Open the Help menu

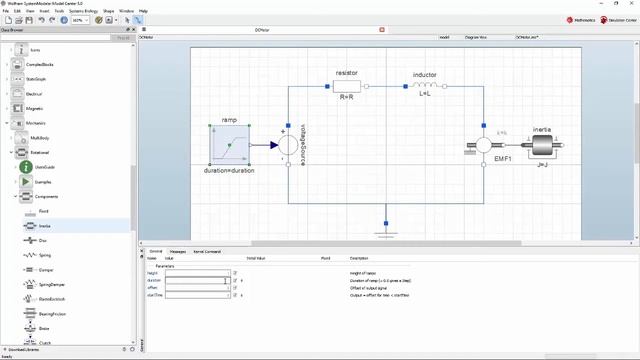click(x=143, y=11)
